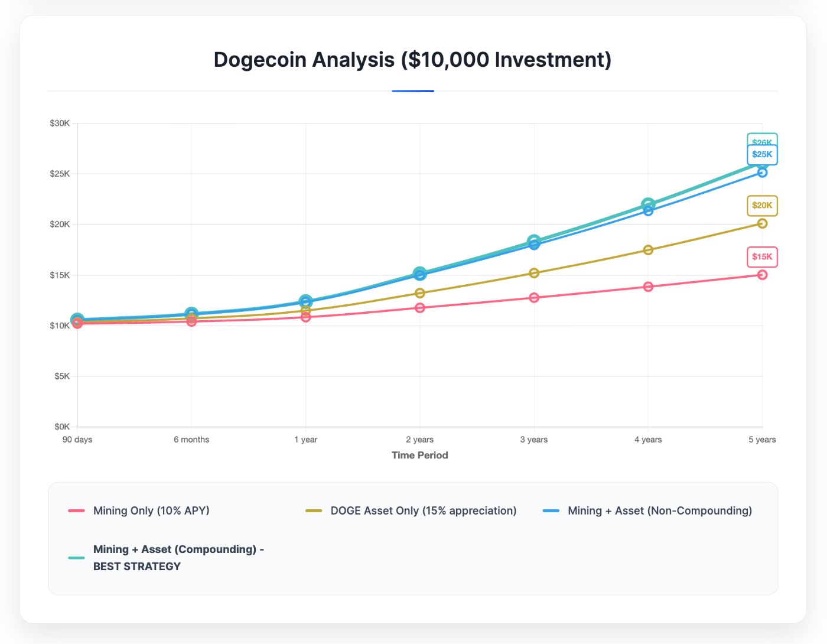Select the pink Mining Only point at 4 years
827x644 pixels.
[648, 287]
